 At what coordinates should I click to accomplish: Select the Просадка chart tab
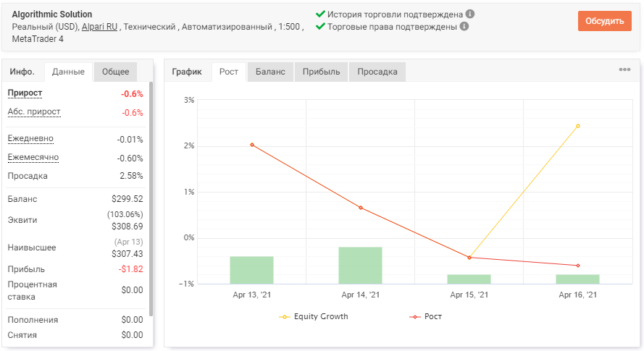377,72
